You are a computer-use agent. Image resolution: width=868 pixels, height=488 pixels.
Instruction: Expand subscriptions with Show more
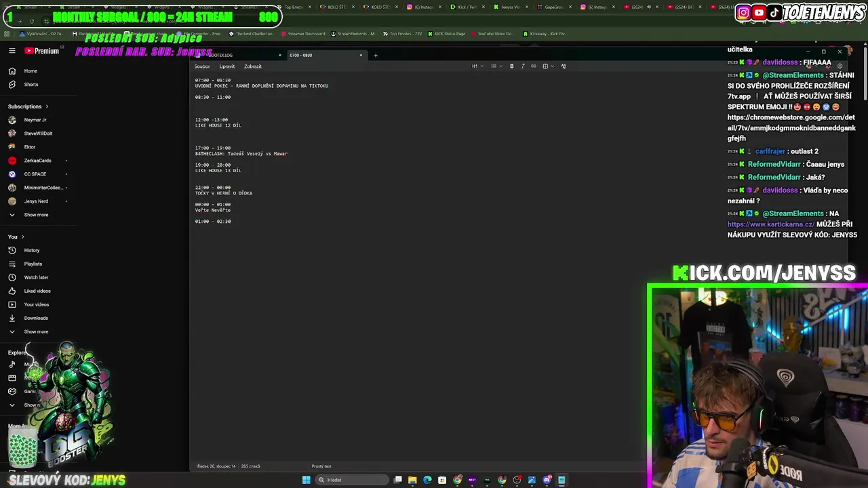(x=36, y=215)
